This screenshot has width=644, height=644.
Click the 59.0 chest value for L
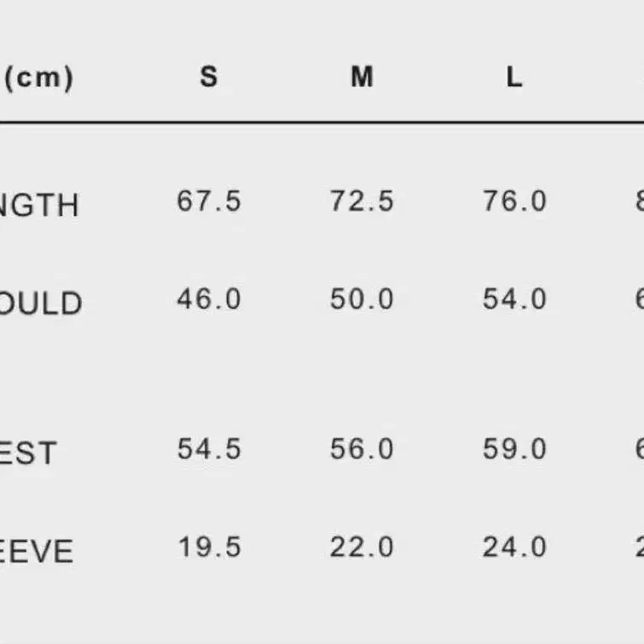[x=514, y=449]
